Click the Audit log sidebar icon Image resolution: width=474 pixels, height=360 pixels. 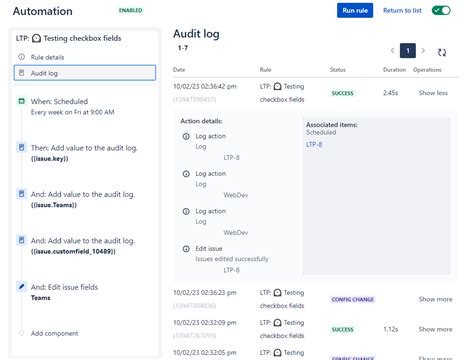pos(22,73)
